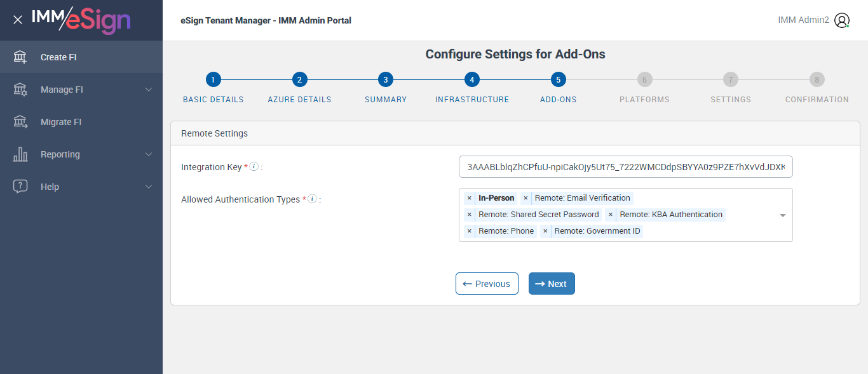Screen dimensions: 868x374
Task: Click the Next button
Action: (x=552, y=284)
